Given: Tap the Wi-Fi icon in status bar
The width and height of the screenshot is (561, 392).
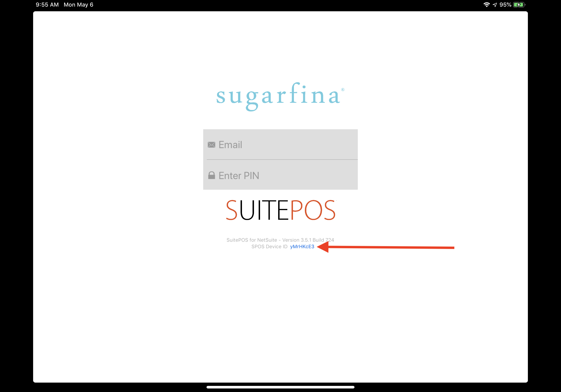Looking at the screenshot, I should pos(487,5).
